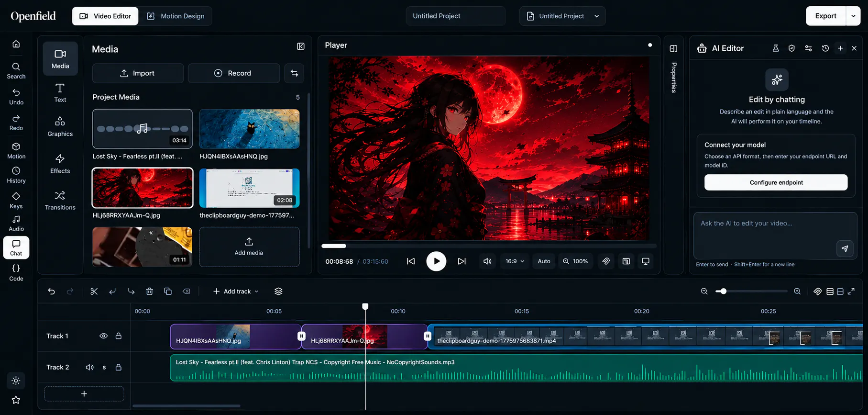Click fullscreen monitor icon in Player
Viewport: 868px width, 415px height.
[646, 261]
